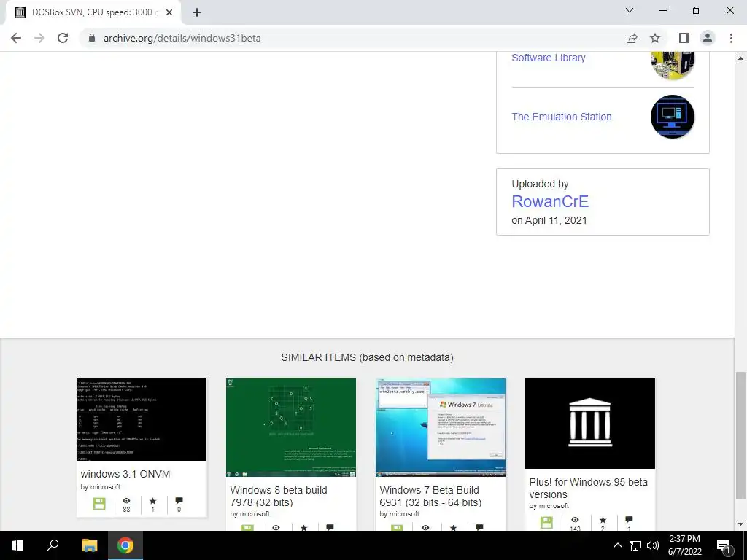
Task: Open Windows 8 beta build 7978 thumbnail
Action: (x=291, y=427)
